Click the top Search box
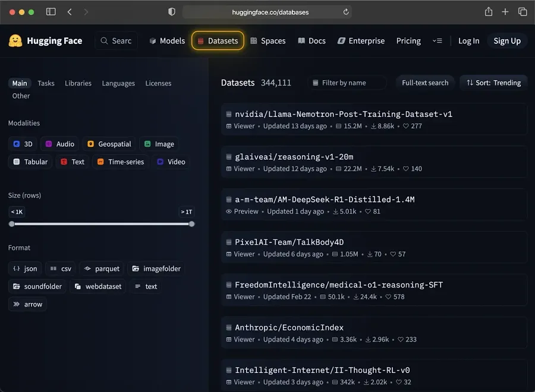 [116, 40]
